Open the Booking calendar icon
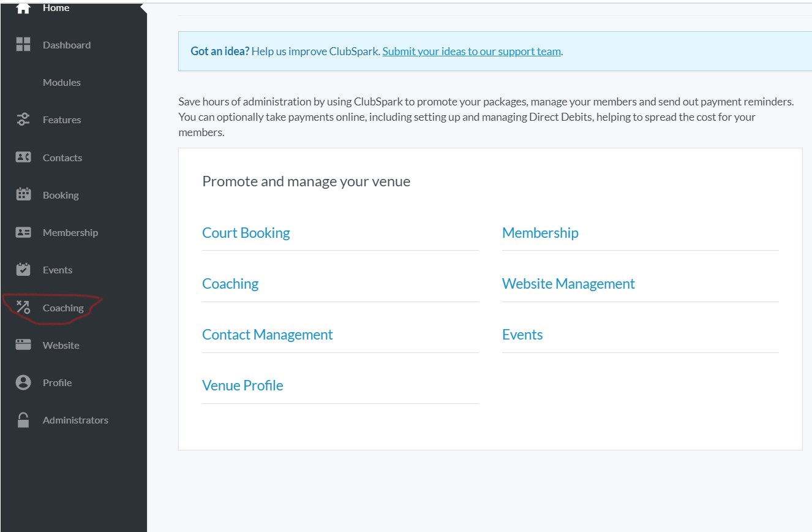 23,194
